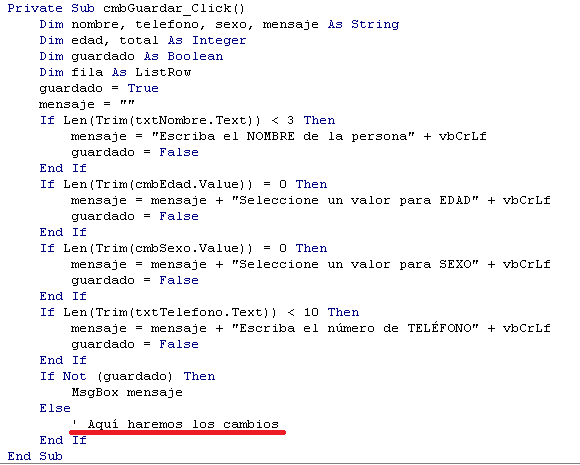Select the "Integer" type keyword

[x=219, y=40]
